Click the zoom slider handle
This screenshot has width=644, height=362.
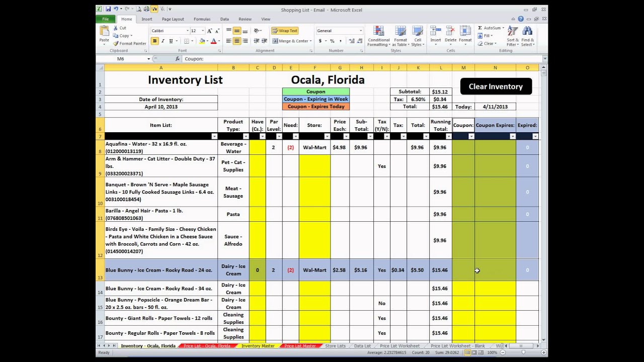(x=523, y=352)
